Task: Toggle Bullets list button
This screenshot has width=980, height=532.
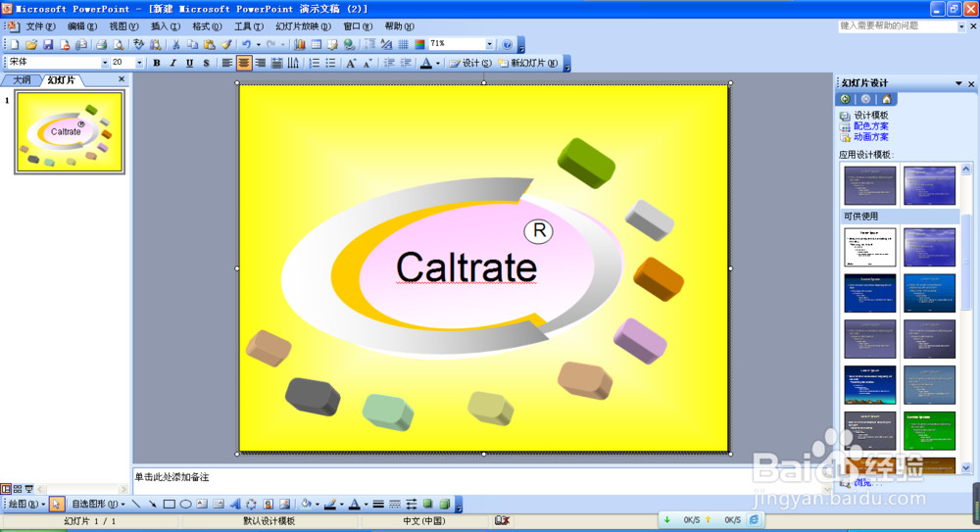Action: point(330,63)
